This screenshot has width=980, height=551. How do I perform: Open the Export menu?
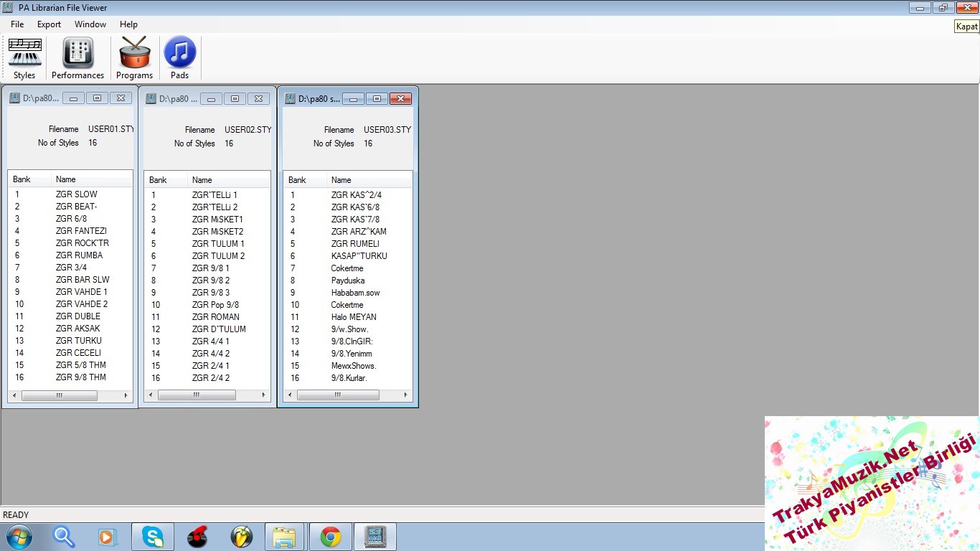49,24
